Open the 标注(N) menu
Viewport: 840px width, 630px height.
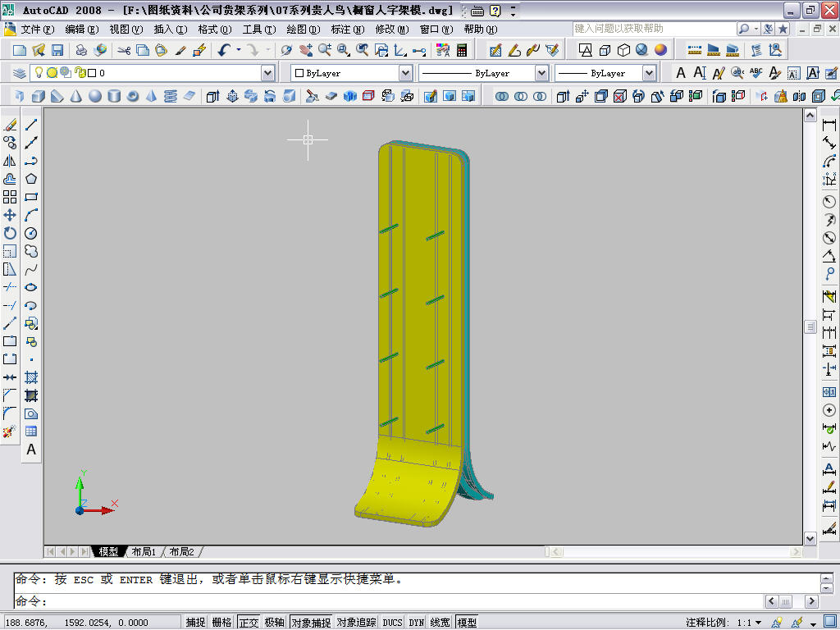[x=348, y=29]
